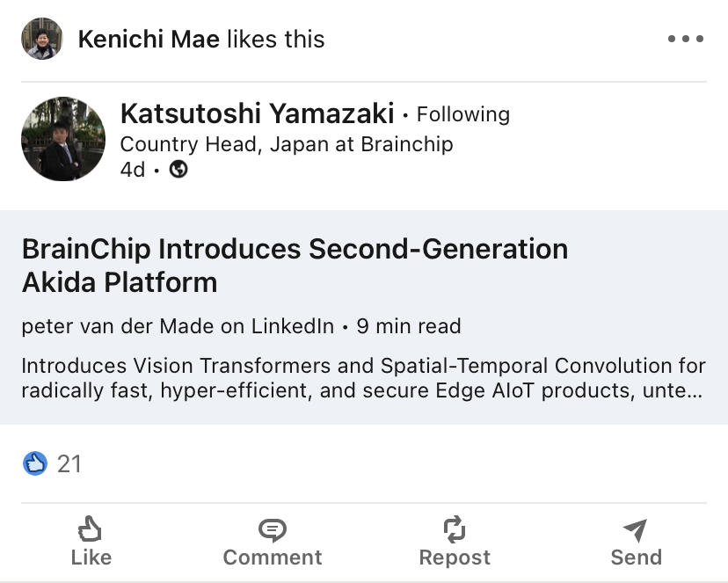Viewport: 728px width, 583px height.
Task: Repost this article using the arrows icon
Action: (455, 542)
